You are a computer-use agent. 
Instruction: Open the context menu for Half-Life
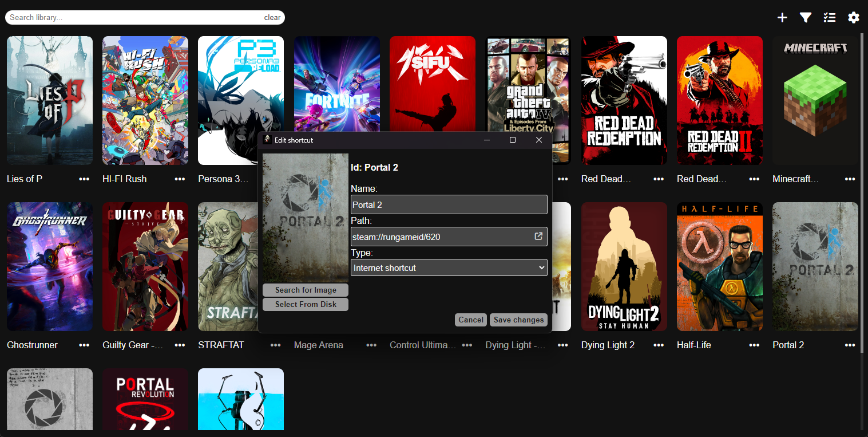(754, 345)
